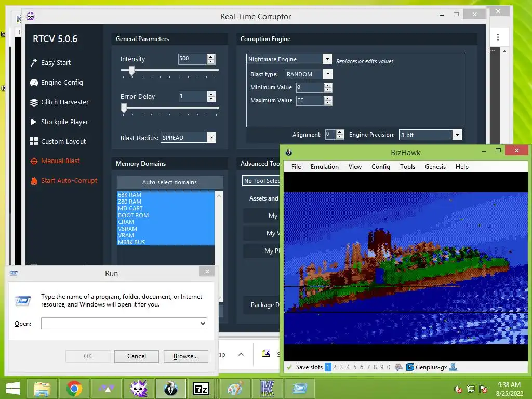532x399 pixels.
Task: Click Browse... in the Run dialog
Action: point(185,356)
